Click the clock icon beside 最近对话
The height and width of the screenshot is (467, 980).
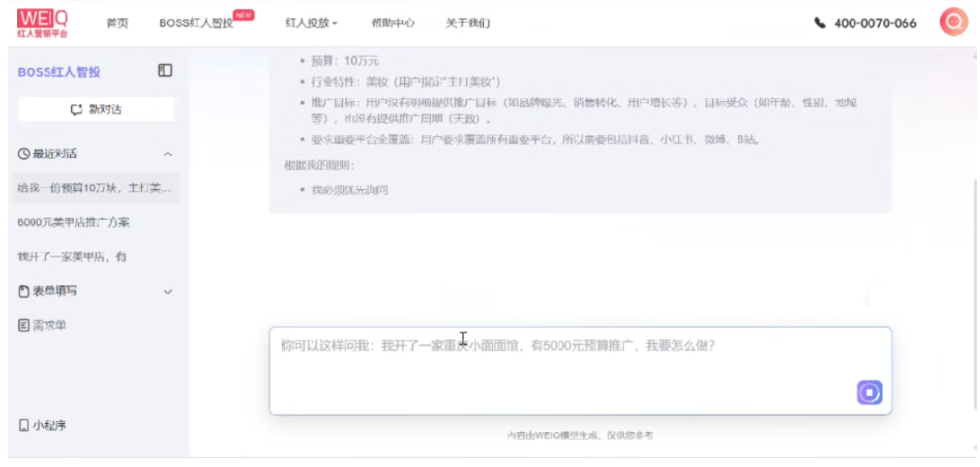coord(24,154)
